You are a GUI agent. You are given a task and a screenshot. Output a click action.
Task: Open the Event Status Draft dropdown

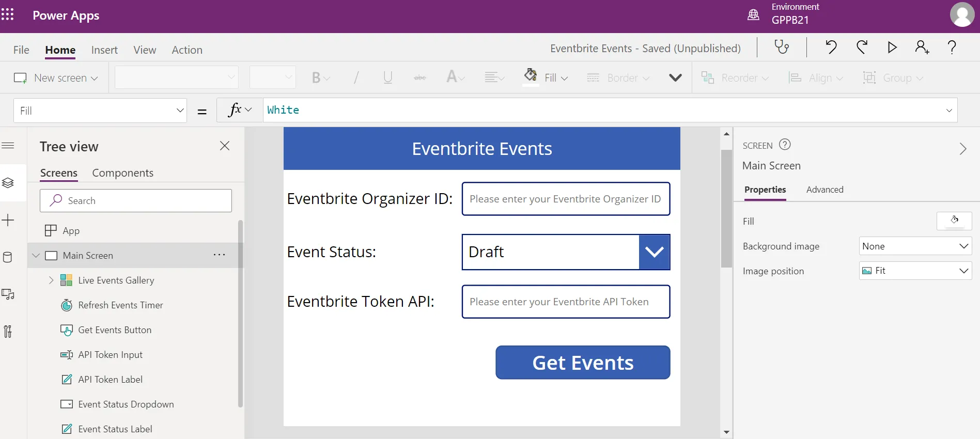tap(654, 252)
